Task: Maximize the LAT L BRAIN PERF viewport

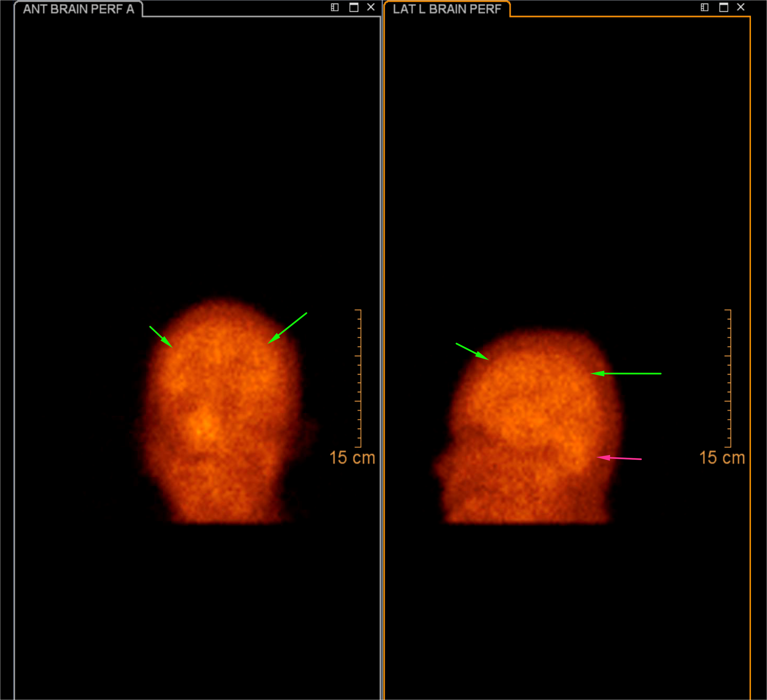Action: pos(724,7)
